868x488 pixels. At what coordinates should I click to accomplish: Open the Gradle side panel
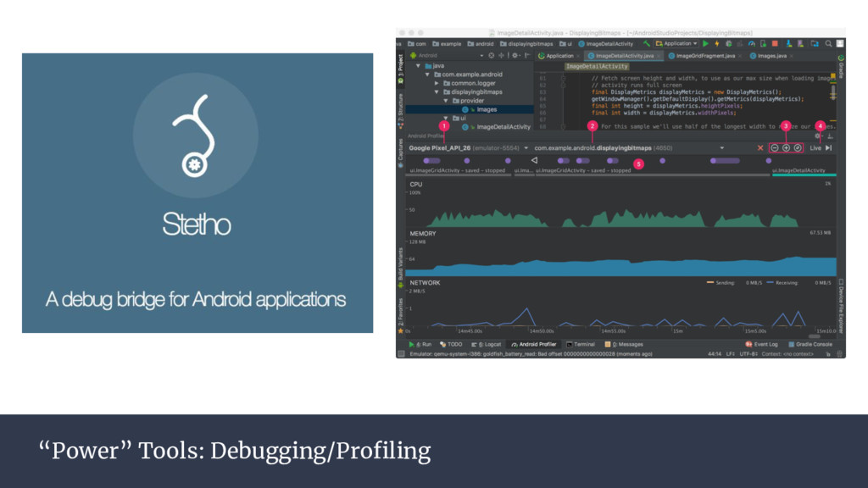coord(841,67)
